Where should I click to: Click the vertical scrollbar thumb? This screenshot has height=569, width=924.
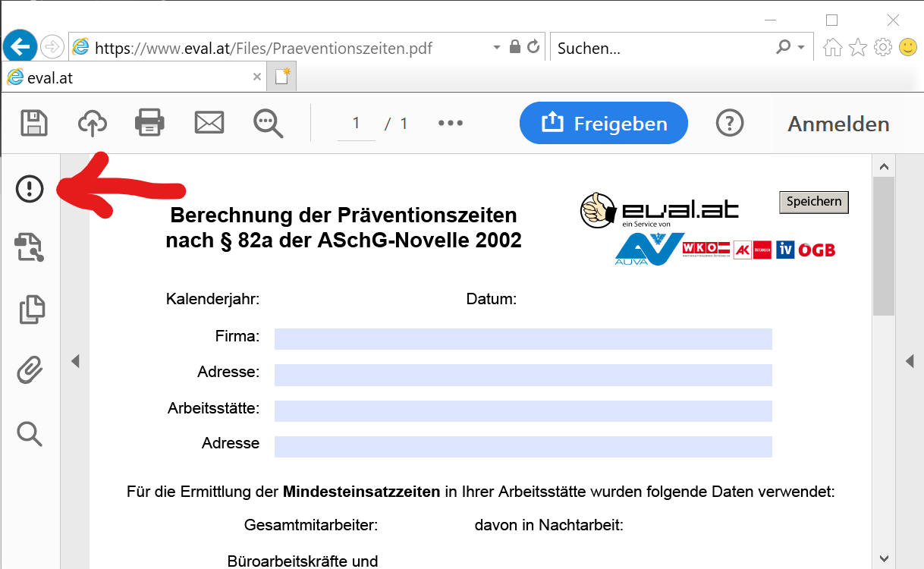[883, 246]
